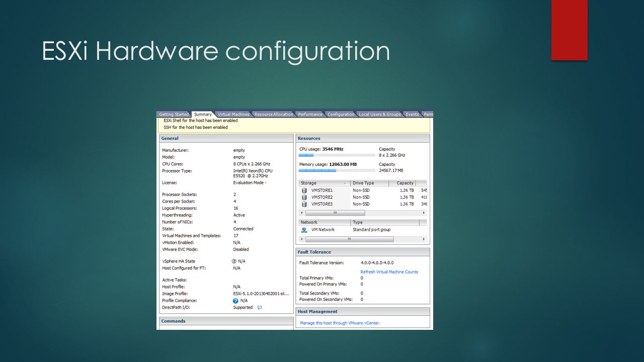
Task: Click the DirectPath I/O speech bubble icon
Action: [x=260, y=308]
